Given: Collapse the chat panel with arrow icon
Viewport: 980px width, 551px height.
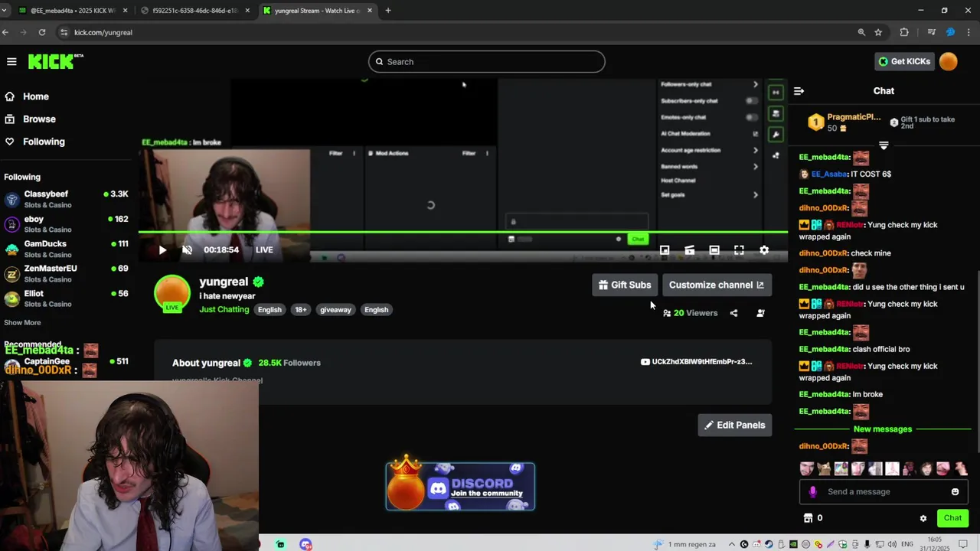Looking at the screenshot, I should (x=799, y=91).
